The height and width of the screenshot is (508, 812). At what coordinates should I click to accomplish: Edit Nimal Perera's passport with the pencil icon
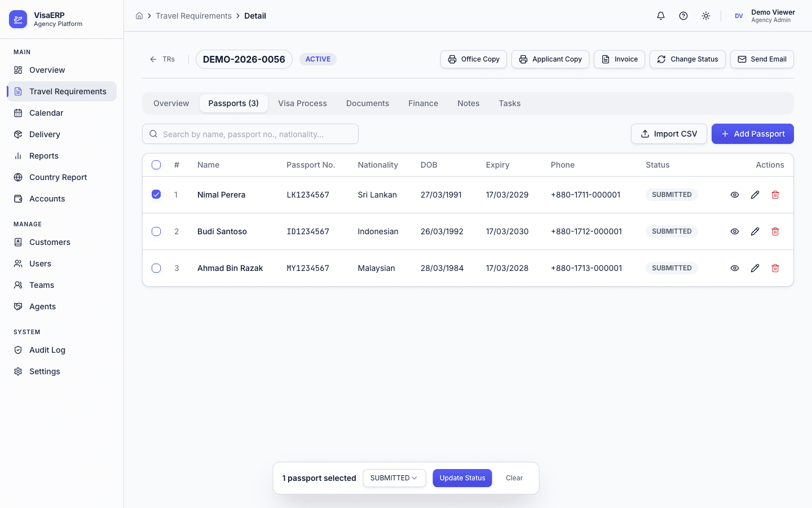point(755,195)
